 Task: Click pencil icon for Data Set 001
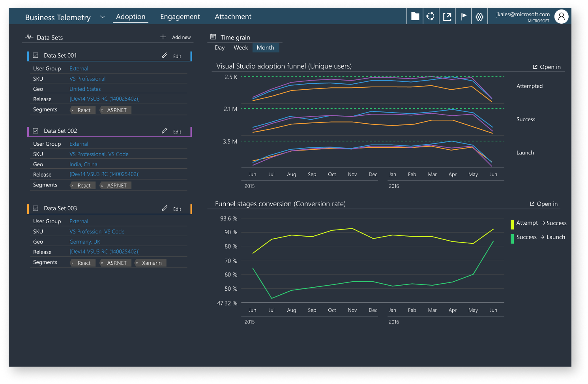coord(165,55)
